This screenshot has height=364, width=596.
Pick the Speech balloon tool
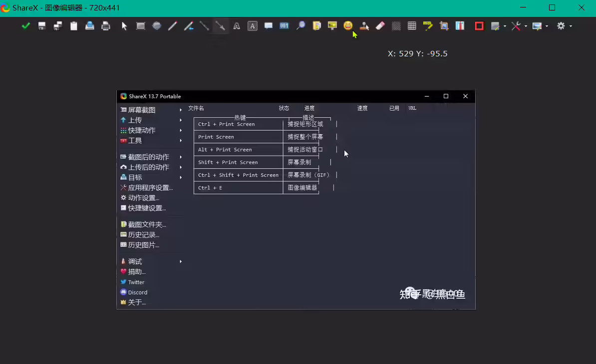pos(269,26)
